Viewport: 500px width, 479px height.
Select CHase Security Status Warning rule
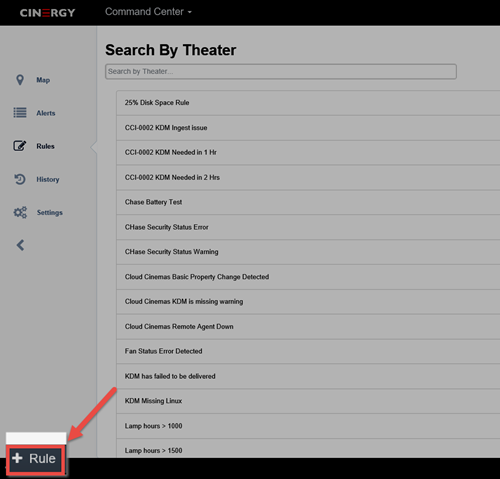tap(308, 252)
